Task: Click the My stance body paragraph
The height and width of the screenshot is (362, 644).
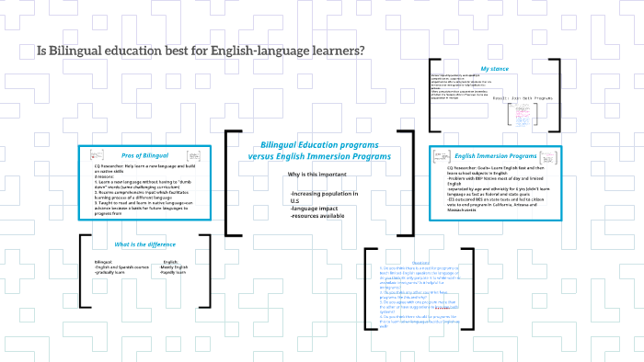Action: pyautogui.click(x=460, y=87)
